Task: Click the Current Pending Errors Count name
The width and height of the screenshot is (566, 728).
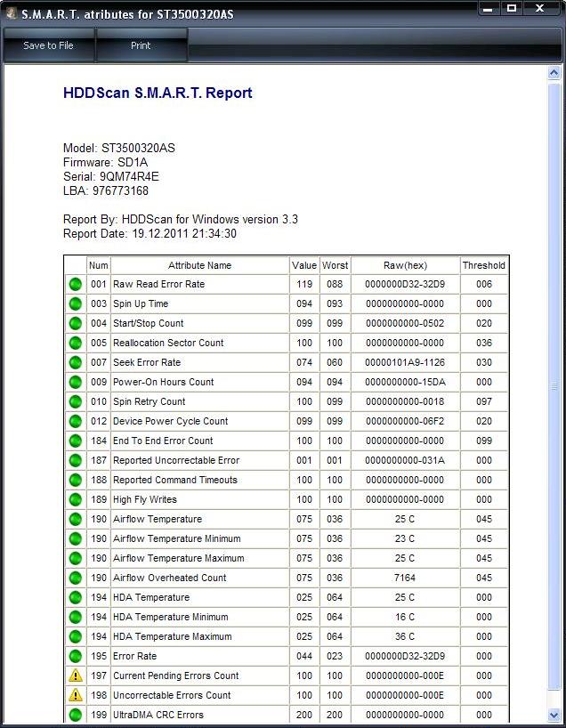Action: (x=176, y=675)
